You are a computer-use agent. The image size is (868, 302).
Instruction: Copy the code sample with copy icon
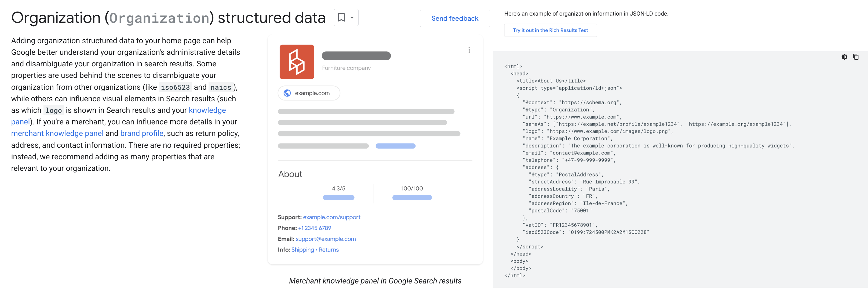click(856, 57)
